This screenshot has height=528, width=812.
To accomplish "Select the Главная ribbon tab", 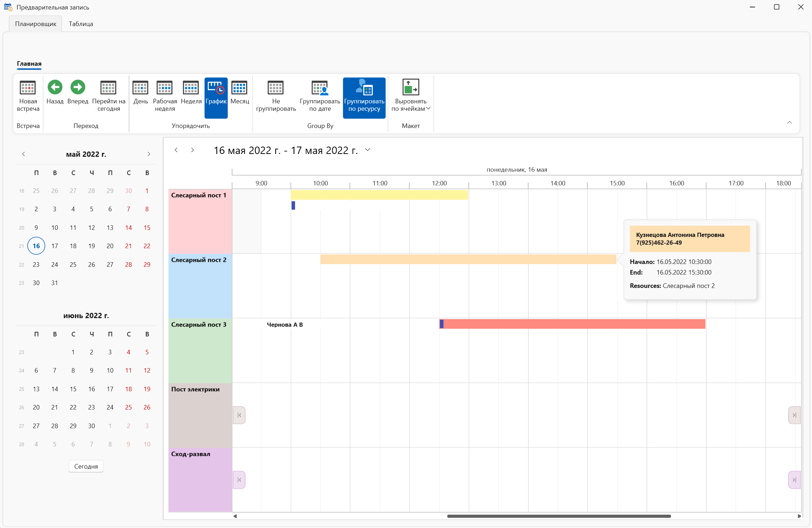I will click(x=29, y=64).
